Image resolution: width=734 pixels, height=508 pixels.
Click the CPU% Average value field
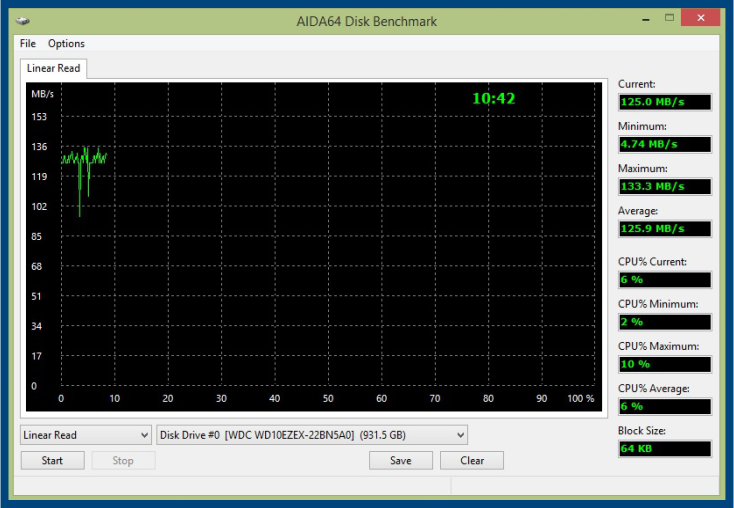[665, 406]
